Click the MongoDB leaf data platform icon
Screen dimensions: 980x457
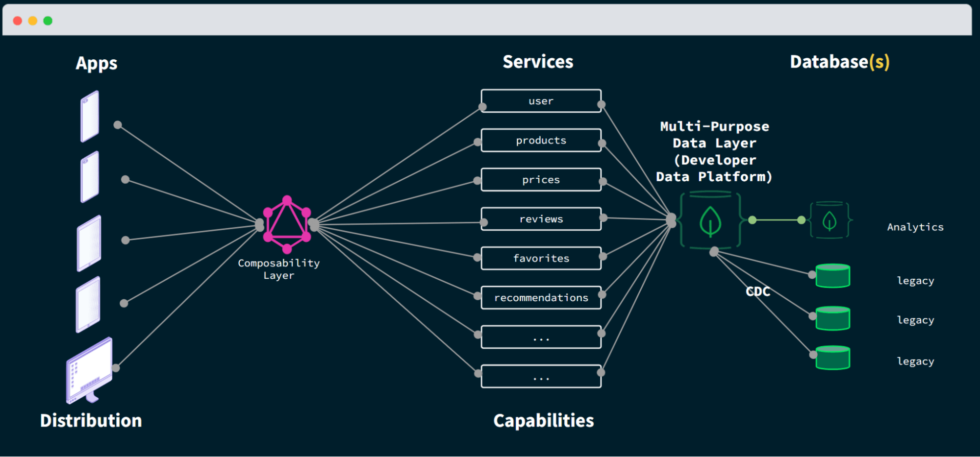click(x=711, y=220)
